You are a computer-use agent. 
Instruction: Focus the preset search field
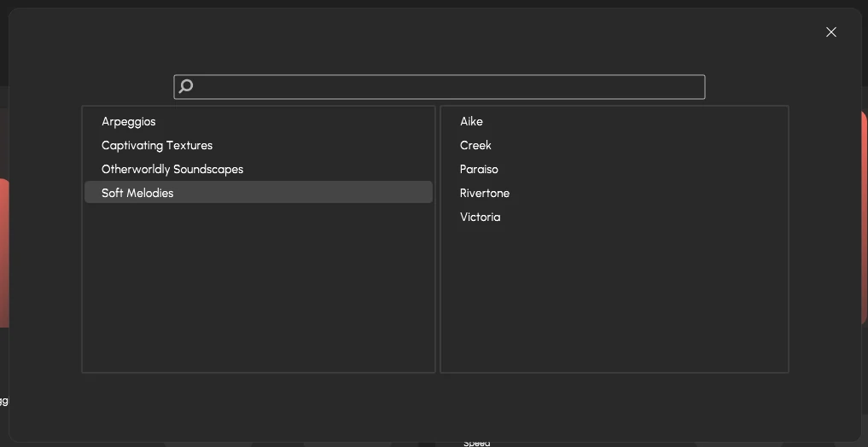[444, 87]
